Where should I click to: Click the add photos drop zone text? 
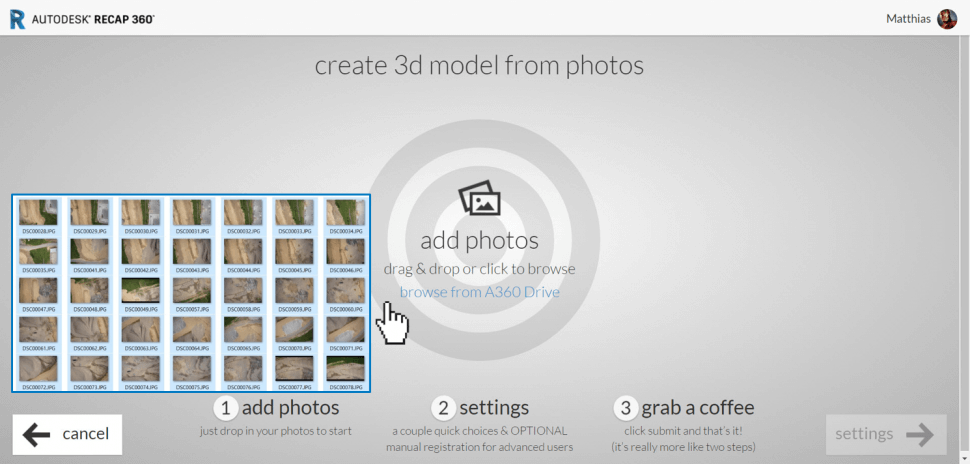point(479,241)
